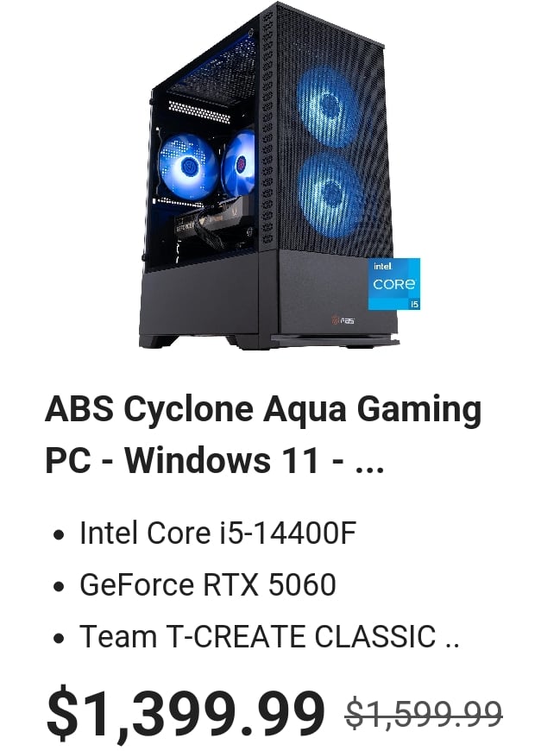Click the 'PC - Windows 11' title line

coord(182,460)
